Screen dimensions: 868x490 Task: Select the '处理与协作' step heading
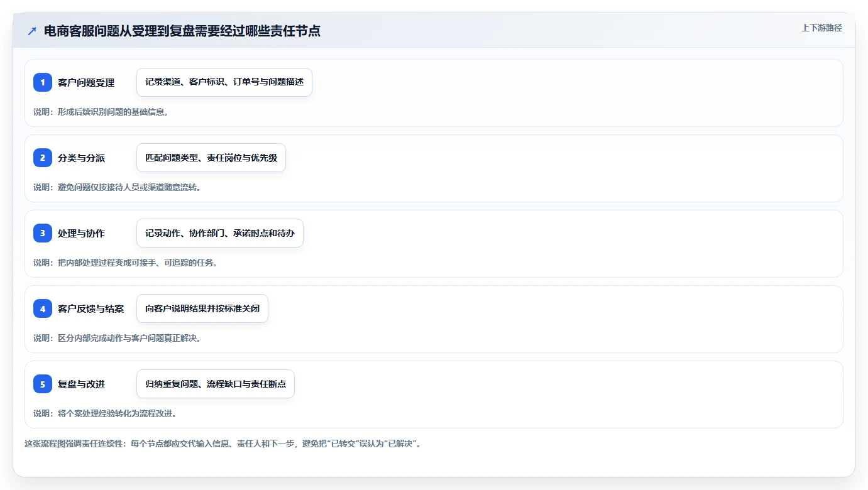82,233
